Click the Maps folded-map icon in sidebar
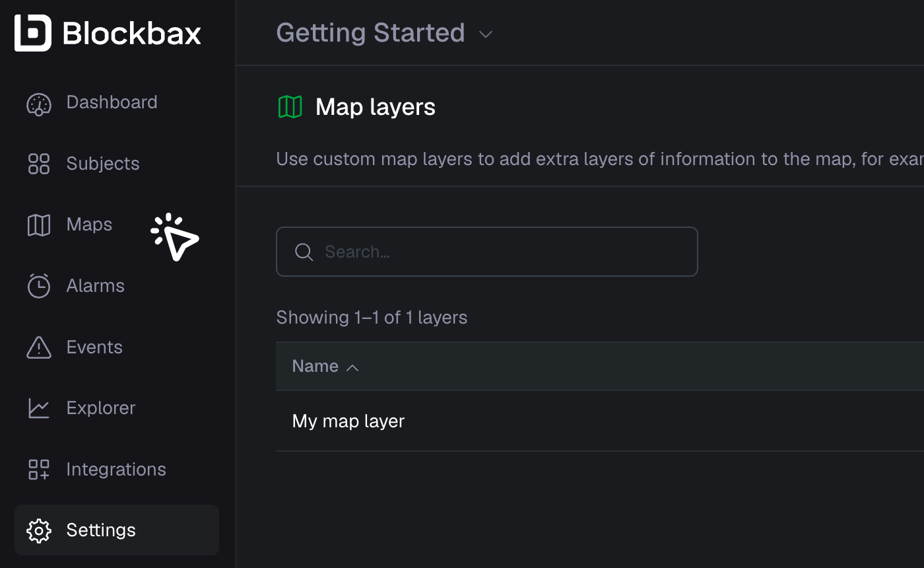Viewport: 924px width, 568px height. [39, 225]
